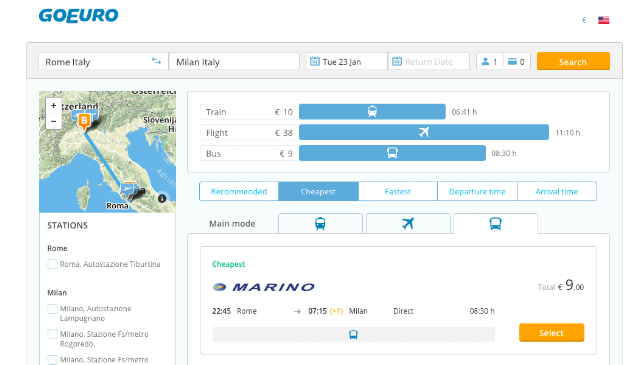Click the airplane icon in Flight bar
Image resolution: width=640 pixels, height=365 pixels.
(x=424, y=132)
